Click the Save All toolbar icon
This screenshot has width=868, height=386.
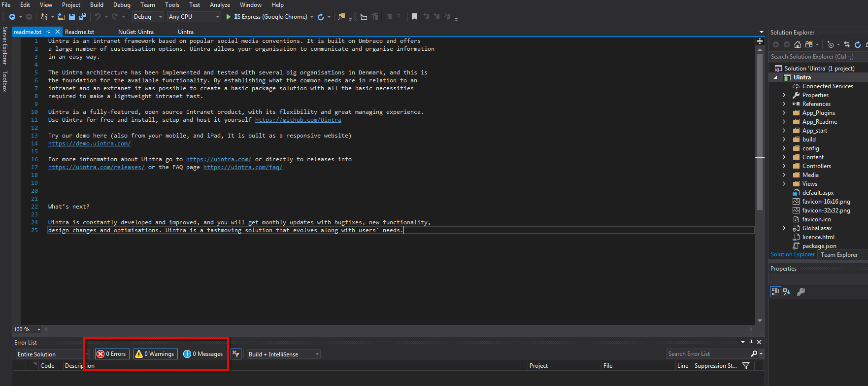tap(82, 17)
